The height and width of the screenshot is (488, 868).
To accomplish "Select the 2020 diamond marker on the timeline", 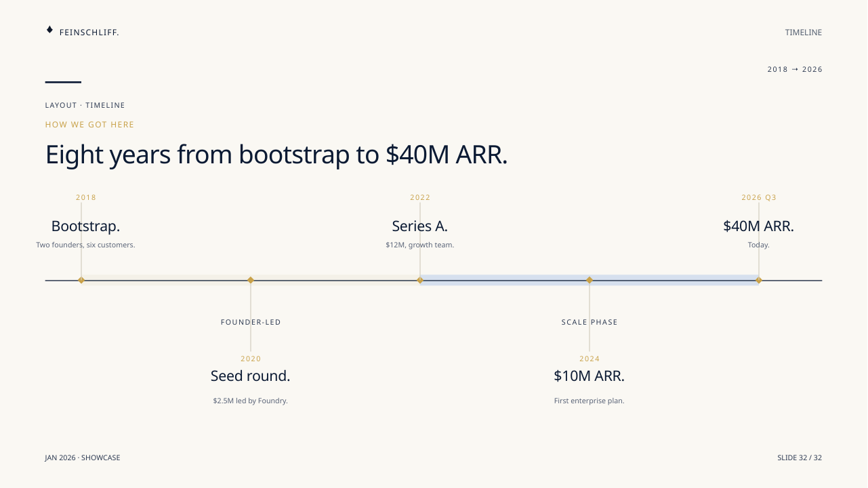I will (251, 280).
